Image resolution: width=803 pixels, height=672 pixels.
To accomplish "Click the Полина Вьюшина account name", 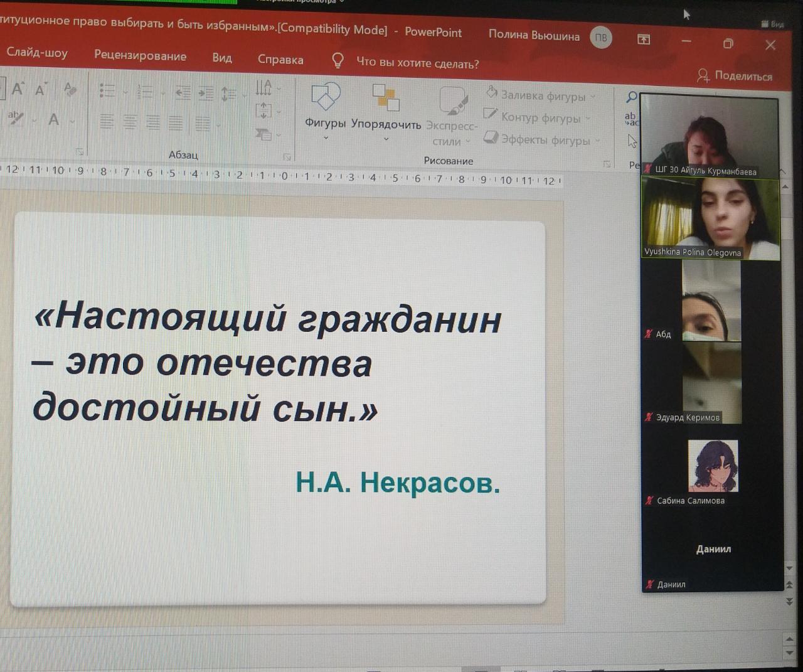I will (x=534, y=36).
